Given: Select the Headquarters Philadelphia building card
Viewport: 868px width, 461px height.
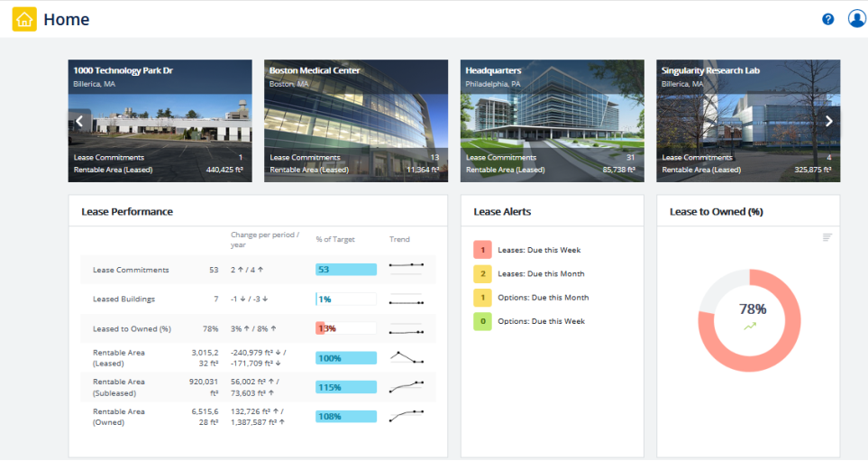Looking at the screenshot, I should click(552, 121).
